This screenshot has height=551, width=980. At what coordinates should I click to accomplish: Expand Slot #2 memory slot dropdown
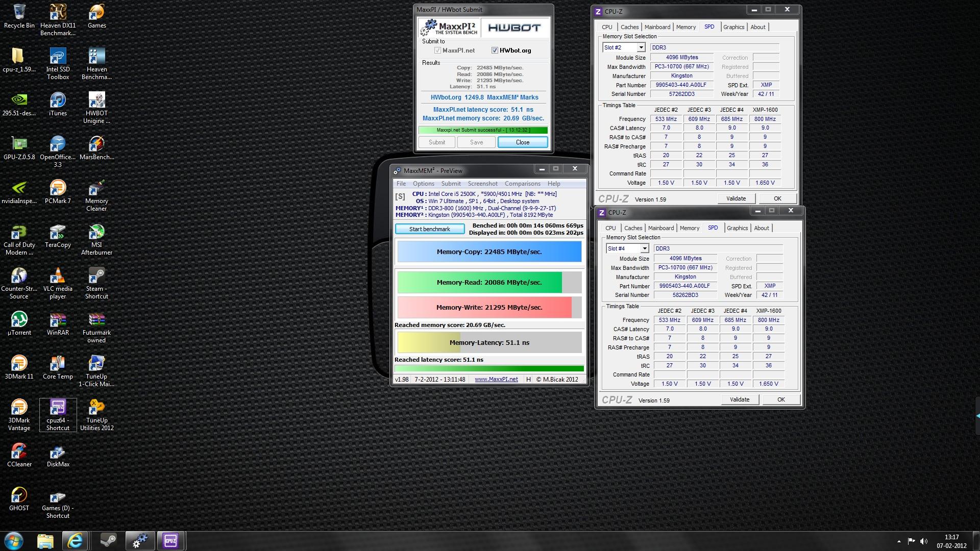pyautogui.click(x=641, y=47)
